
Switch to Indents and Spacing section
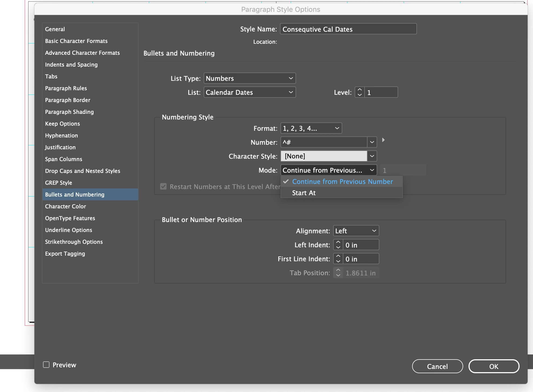pos(71,64)
